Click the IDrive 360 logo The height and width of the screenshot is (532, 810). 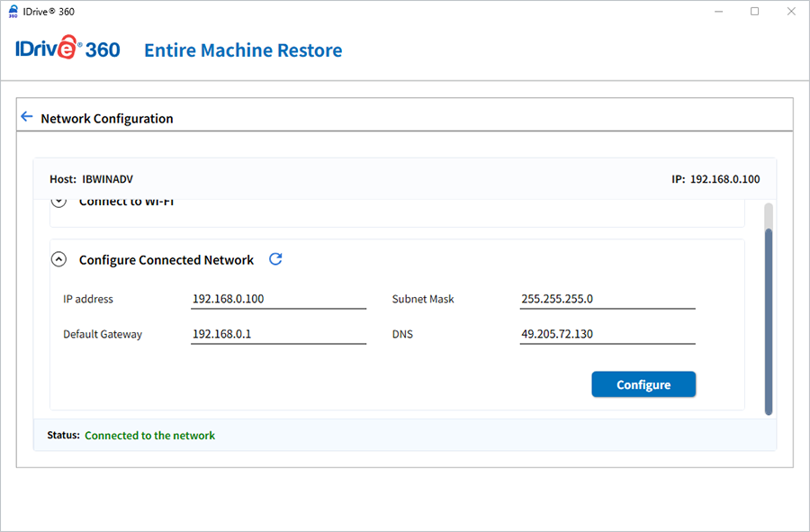coord(67,48)
